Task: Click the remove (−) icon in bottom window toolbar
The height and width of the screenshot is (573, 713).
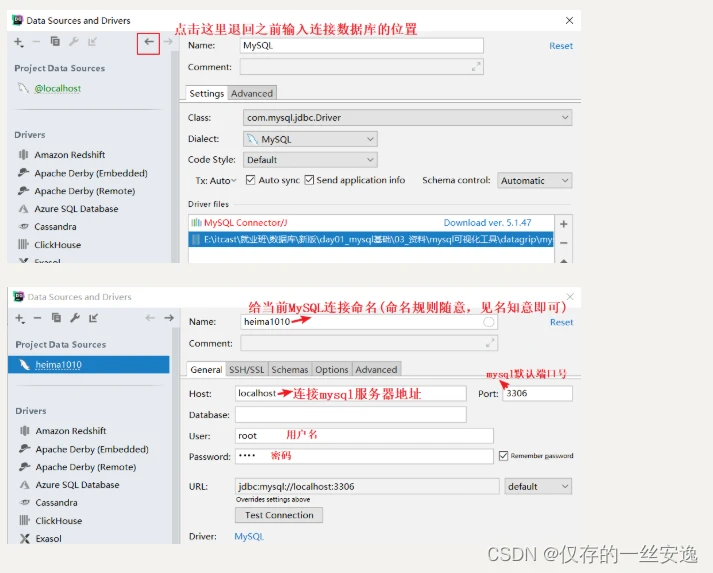Action: tap(37, 318)
